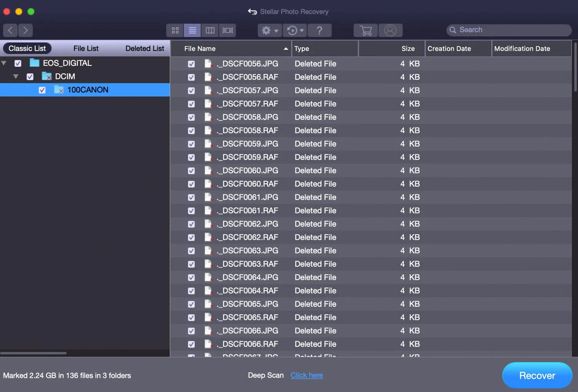Select the ._DSCF0066.JPG file name
578x392 pixels.
[x=247, y=331]
